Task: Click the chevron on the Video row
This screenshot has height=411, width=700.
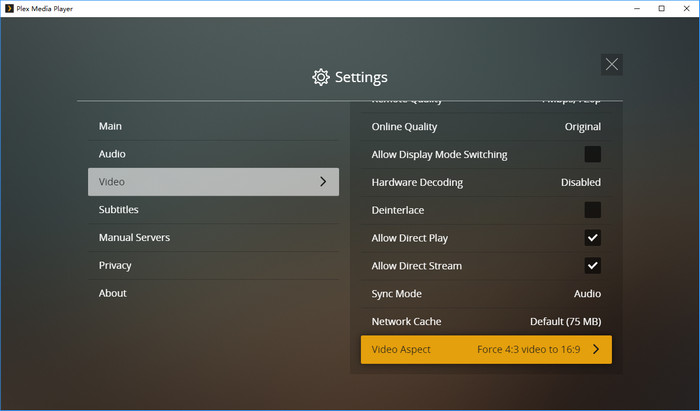Action: 323,182
